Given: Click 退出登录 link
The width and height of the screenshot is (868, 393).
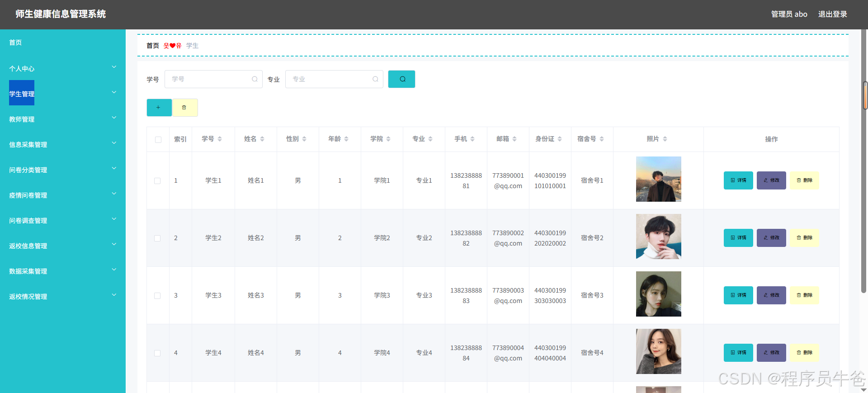Looking at the screenshot, I should (832, 14).
